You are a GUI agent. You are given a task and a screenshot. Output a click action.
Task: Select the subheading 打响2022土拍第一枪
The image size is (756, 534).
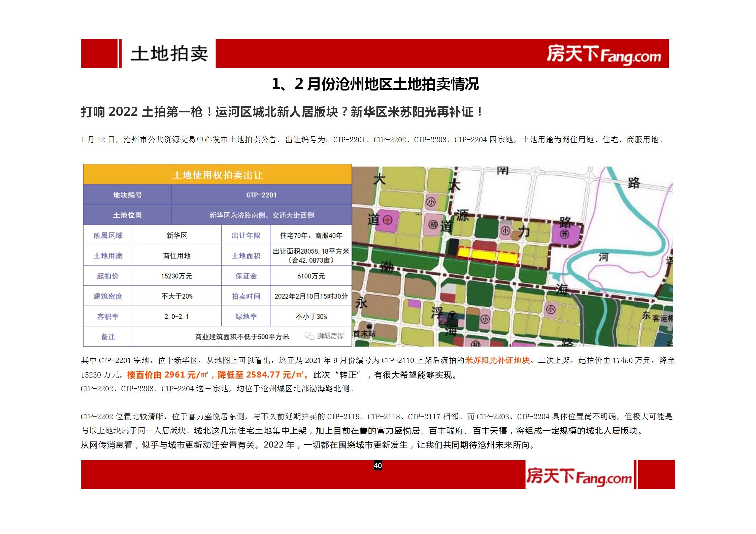142,112
